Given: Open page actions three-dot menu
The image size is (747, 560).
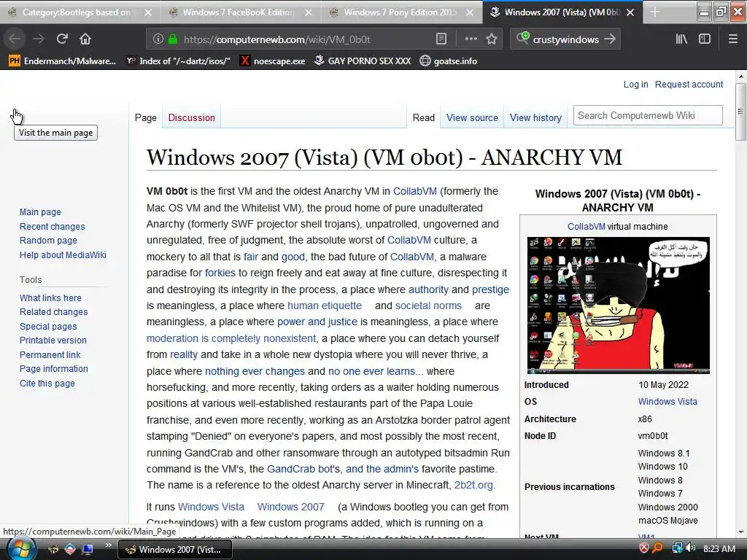Looking at the screenshot, I should click(x=471, y=39).
